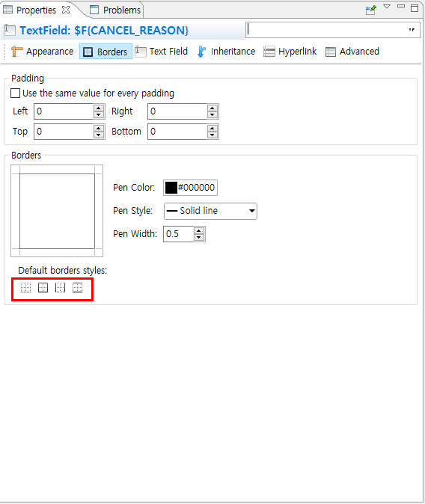Click the TextField $F{CANCEL_REASON} title

tap(104, 30)
